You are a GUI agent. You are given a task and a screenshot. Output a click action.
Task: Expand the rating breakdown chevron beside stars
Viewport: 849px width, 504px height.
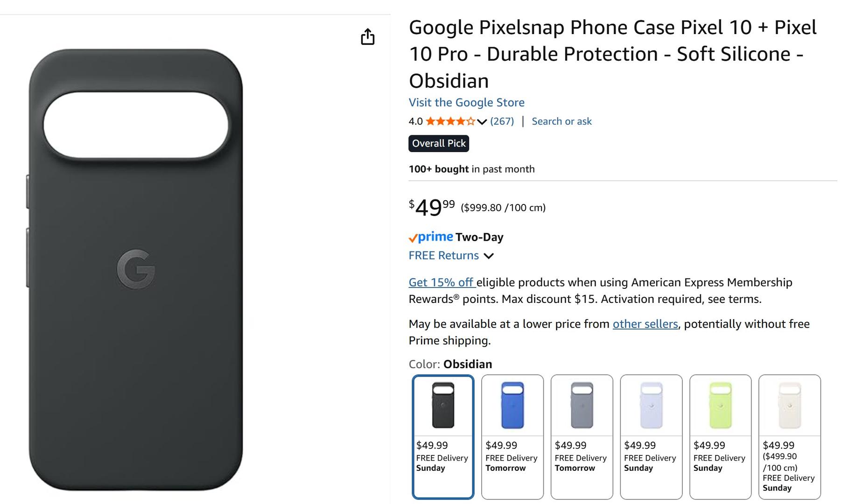[482, 122]
